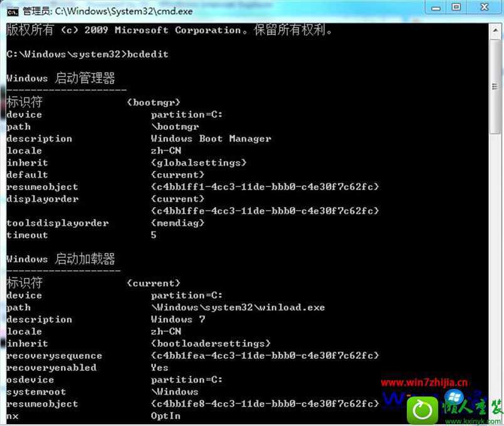The height and width of the screenshot is (426, 504).
Task: Grab the vertical scrollbar thumb
Action: (x=495, y=87)
